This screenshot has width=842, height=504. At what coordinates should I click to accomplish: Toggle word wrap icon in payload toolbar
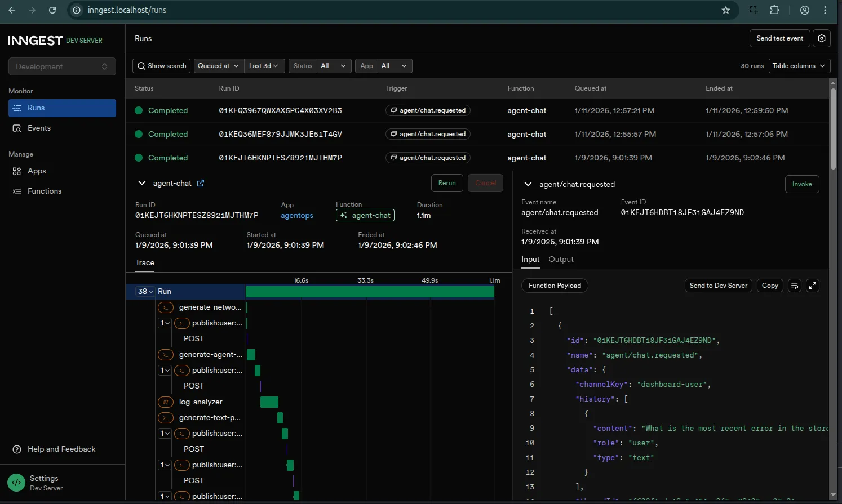[794, 286]
